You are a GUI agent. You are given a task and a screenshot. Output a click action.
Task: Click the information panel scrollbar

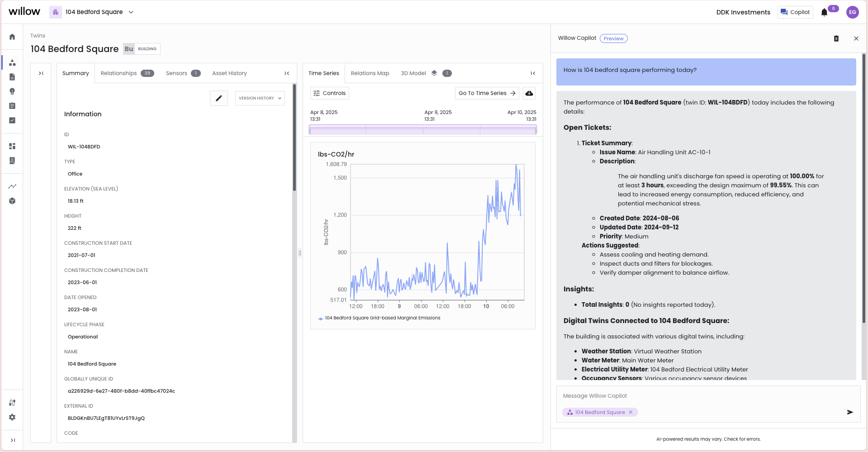[x=294, y=137]
